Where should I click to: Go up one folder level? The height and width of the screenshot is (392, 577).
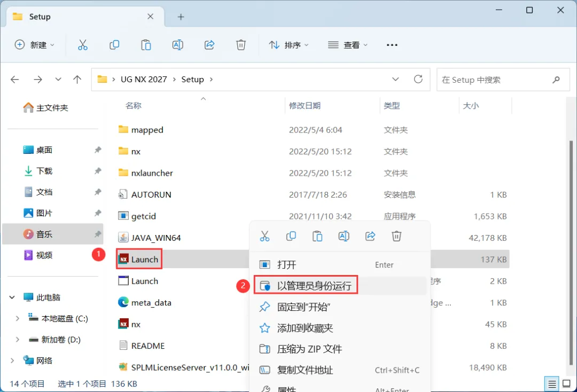(x=77, y=80)
